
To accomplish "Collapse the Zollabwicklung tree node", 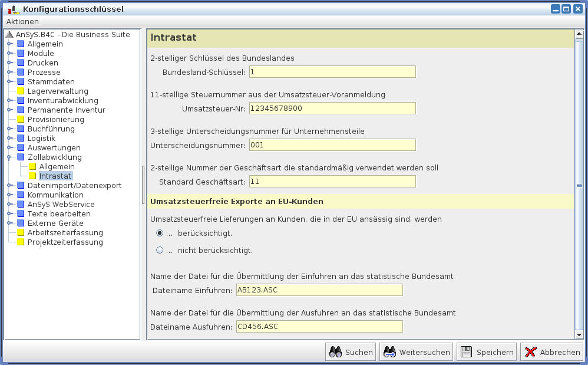I will point(9,157).
